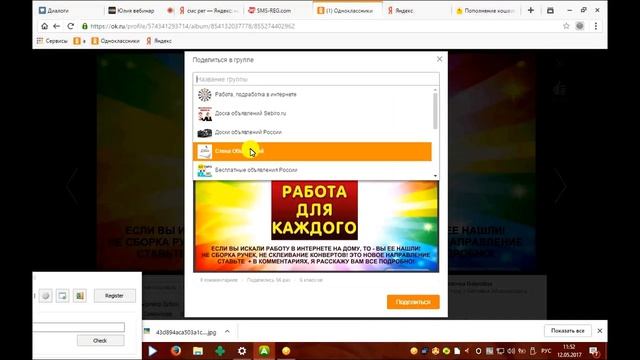This screenshot has height=360, width=640.
Task: Click the РУС language indicator
Action: pos(546,351)
